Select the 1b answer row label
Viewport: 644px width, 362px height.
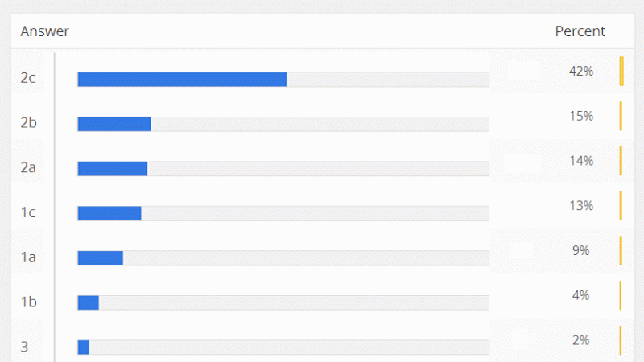(28, 302)
